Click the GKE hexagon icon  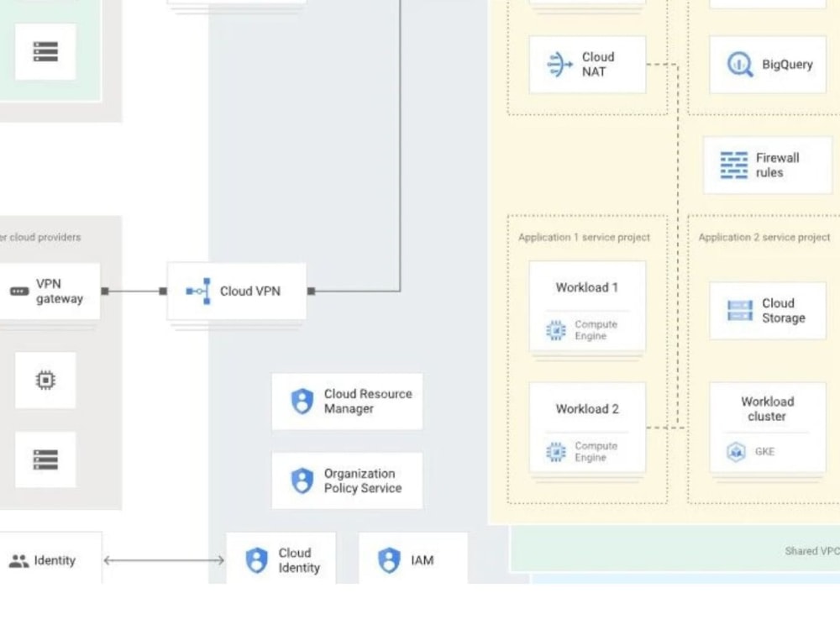[737, 452]
